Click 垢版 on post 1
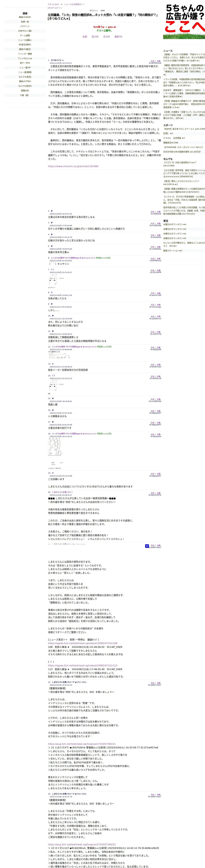Viewport: 205px width, 868px height. (153, 61)
